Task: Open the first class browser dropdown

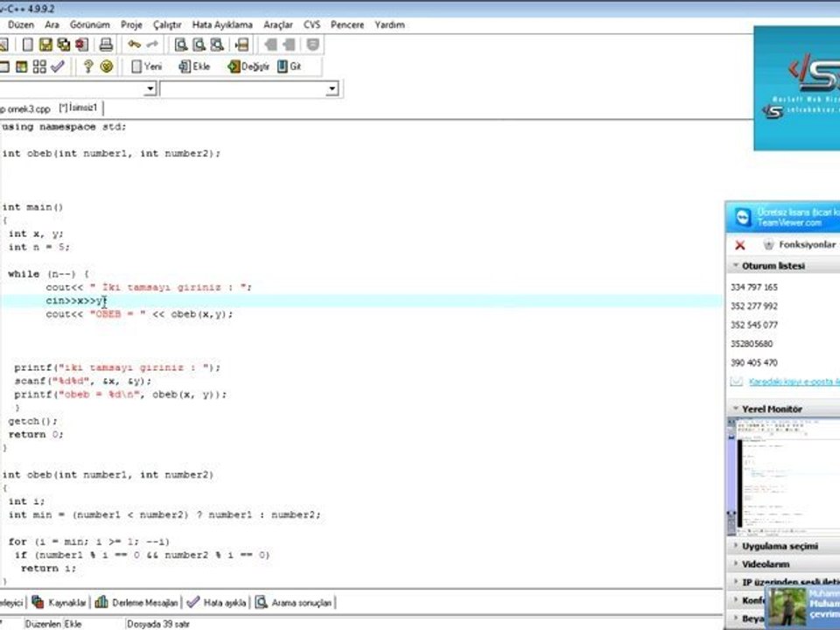Action: [x=150, y=89]
